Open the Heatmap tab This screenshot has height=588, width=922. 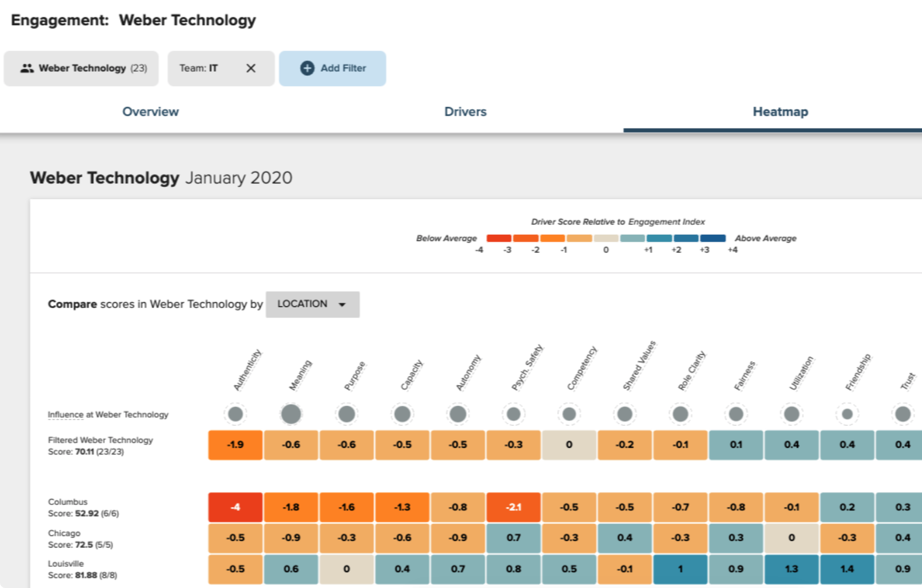[x=780, y=112]
